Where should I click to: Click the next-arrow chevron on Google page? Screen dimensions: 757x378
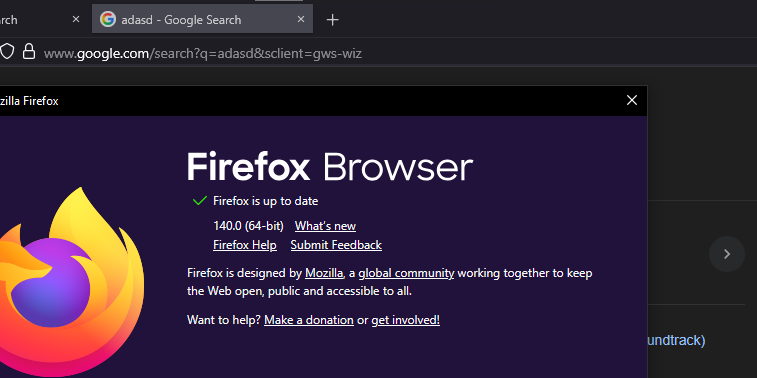pos(727,254)
